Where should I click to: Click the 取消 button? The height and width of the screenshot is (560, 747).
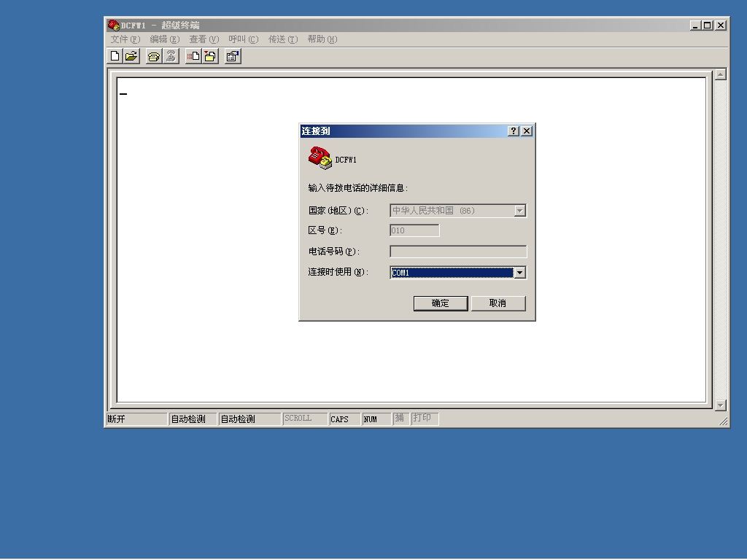click(x=498, y=303)
